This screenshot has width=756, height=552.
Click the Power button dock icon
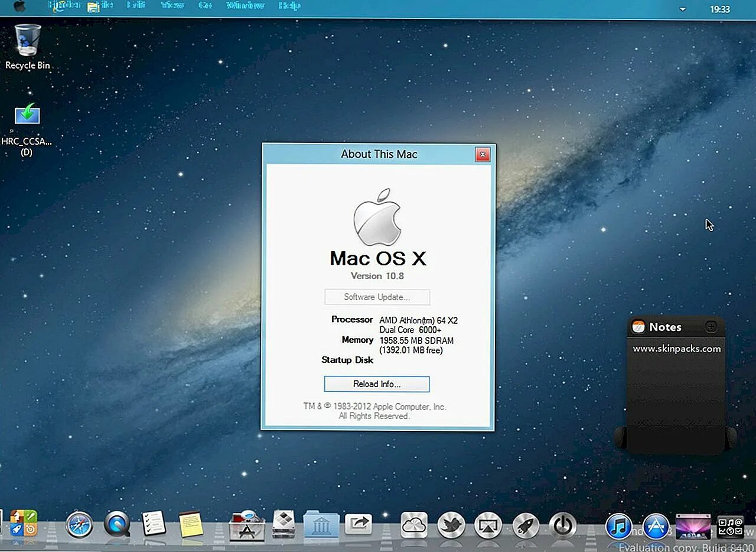562,525
